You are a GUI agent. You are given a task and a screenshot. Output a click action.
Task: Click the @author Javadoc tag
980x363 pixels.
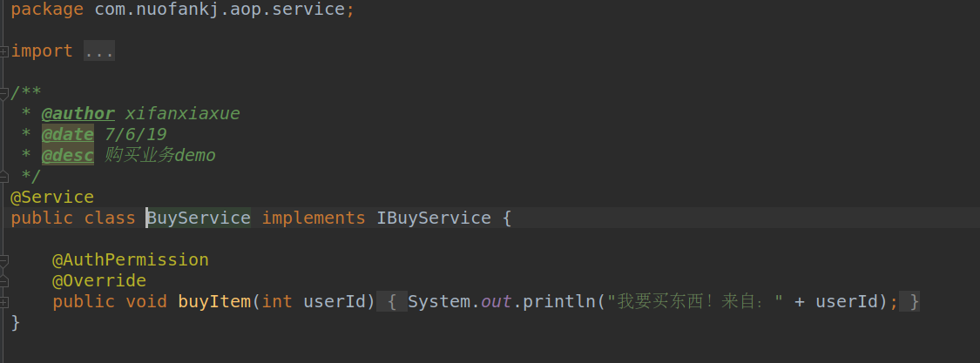(x=78, y=114)
